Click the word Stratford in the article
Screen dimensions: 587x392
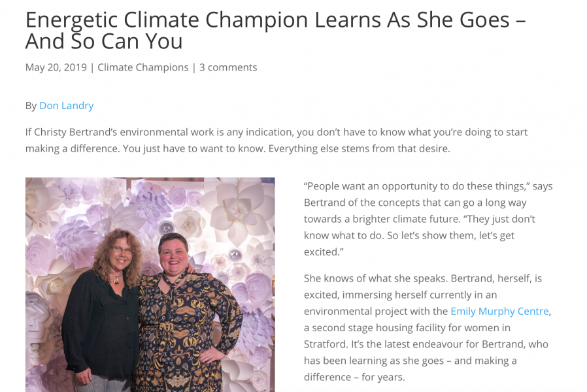click(325, 344)
